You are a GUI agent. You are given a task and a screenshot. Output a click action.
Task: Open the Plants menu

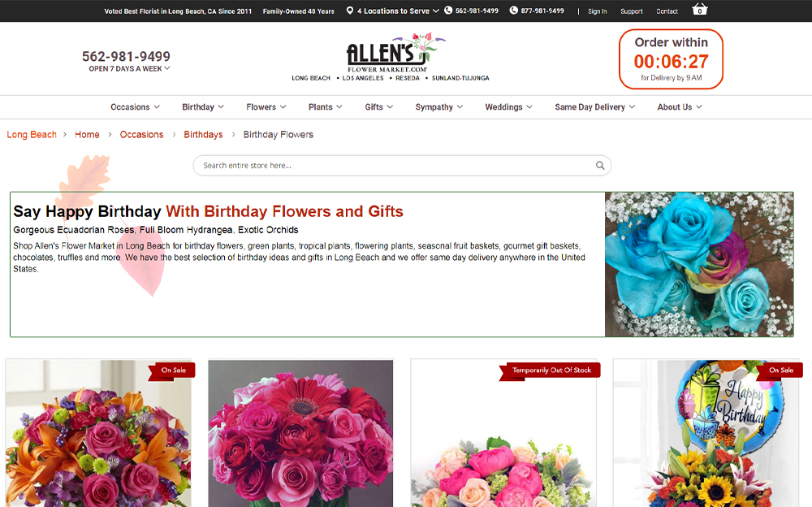click(326, 106)
